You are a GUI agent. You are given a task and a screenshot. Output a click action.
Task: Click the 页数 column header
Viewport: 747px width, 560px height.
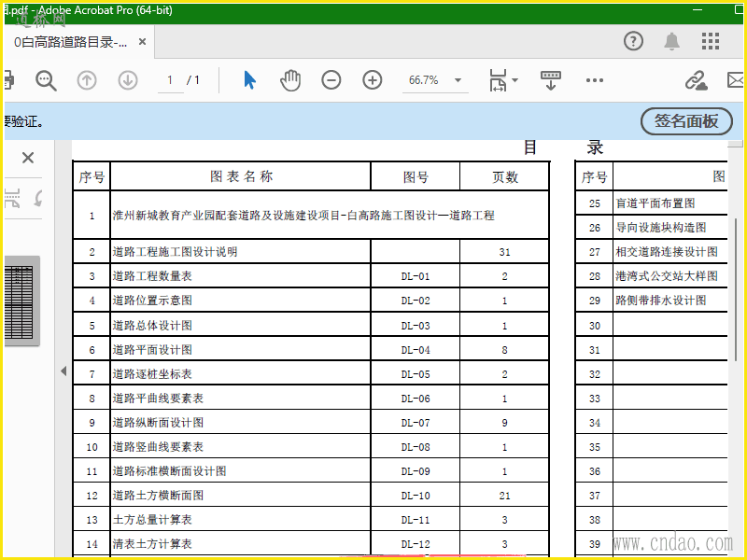[505, 177]
